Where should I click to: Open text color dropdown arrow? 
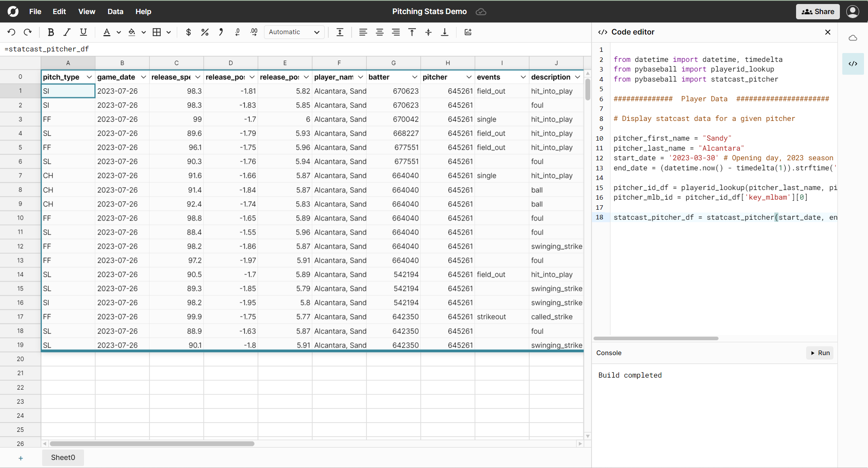[119, 32]
